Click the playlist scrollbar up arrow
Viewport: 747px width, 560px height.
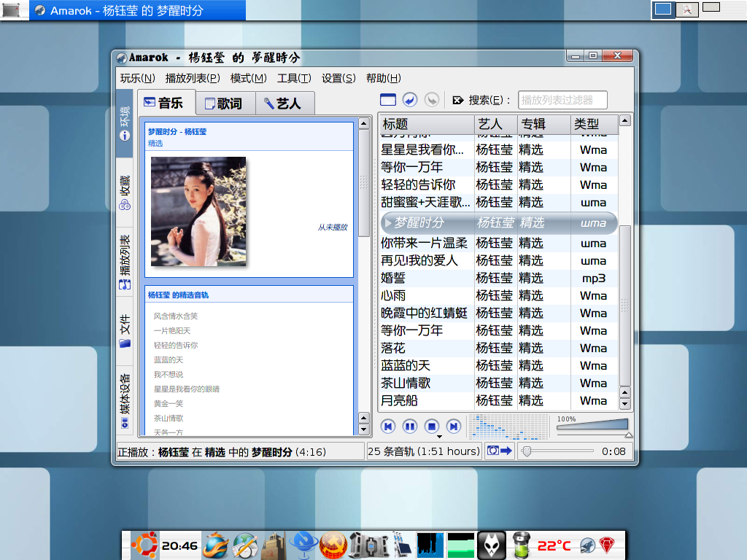pyautogui.click(x=625, y=120)
